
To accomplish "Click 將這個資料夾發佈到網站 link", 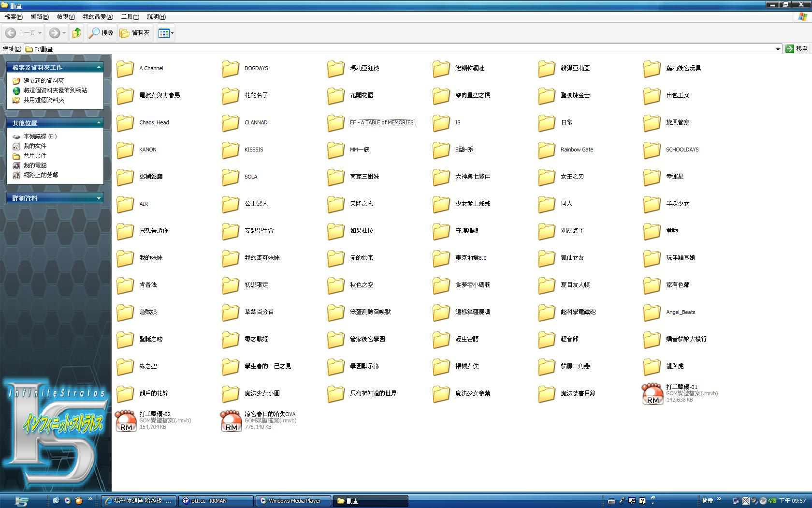I will 55,90.
